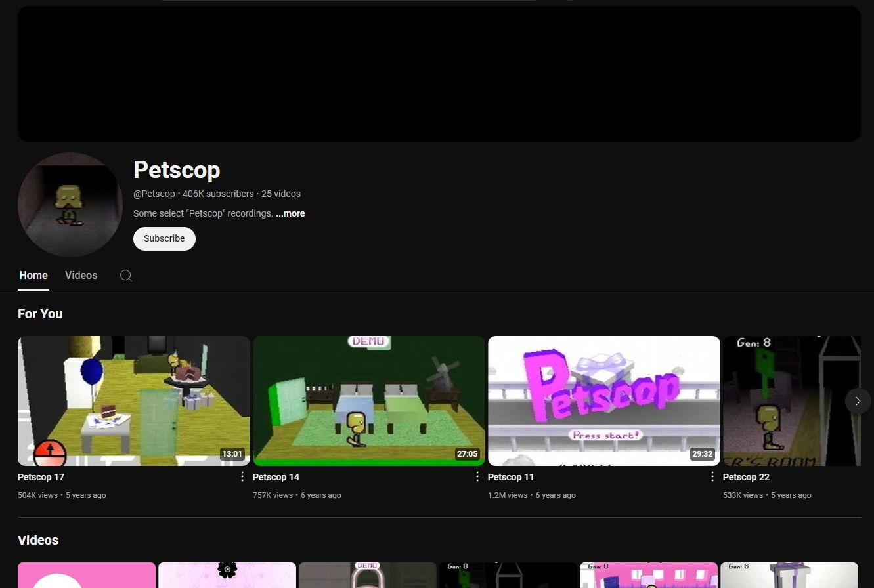This screenshot has height=588, width=874.
Task: Click the black channel banner image
Action: [x=439, y=73]
